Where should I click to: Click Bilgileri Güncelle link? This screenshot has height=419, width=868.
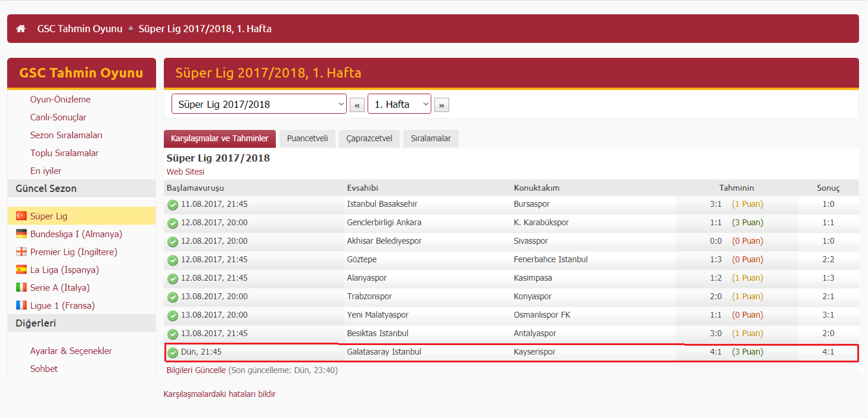point(196,370)
